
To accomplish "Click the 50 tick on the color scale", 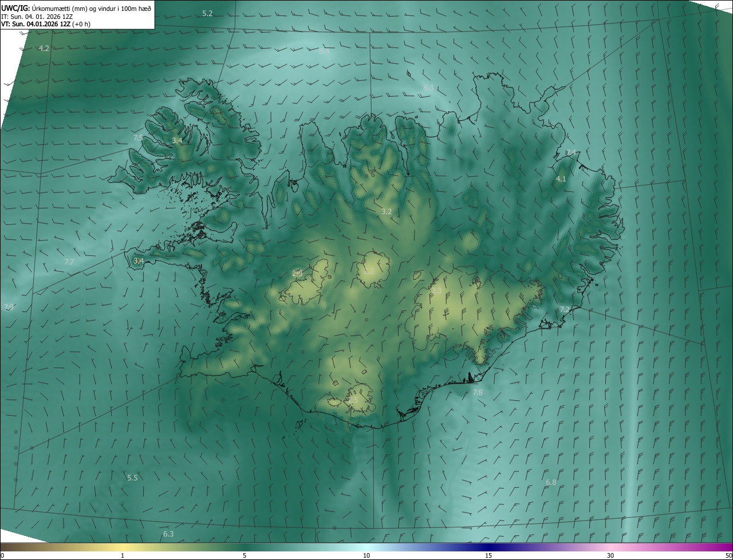I will pos(728,556).
